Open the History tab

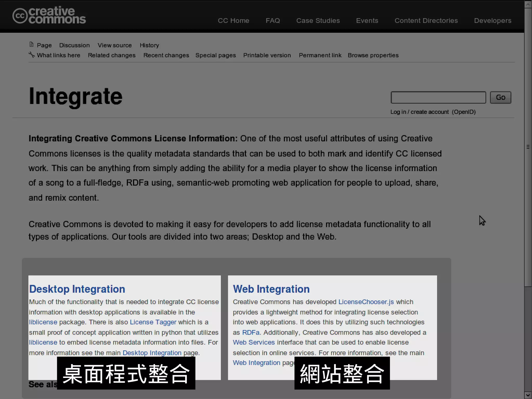[149, 45]
